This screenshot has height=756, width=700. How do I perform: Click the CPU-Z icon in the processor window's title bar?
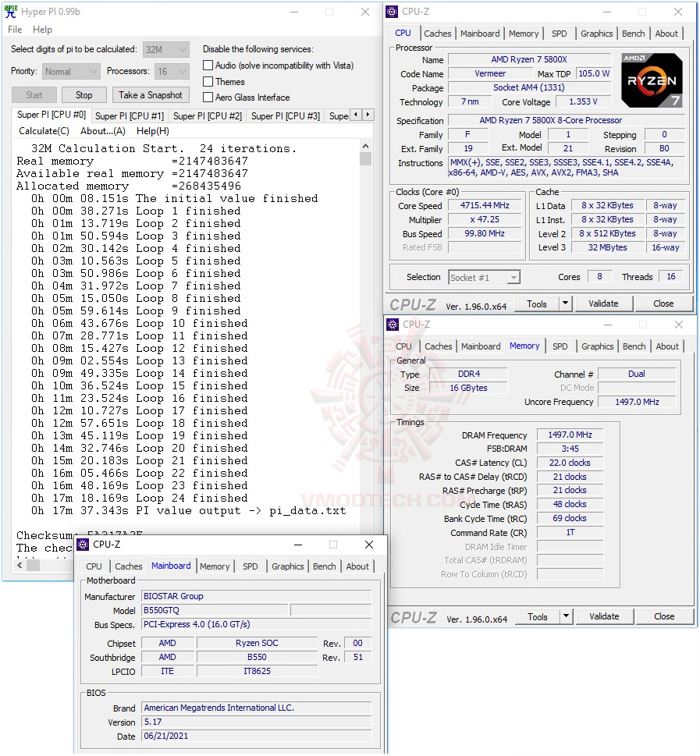click(x=393, y=12)
